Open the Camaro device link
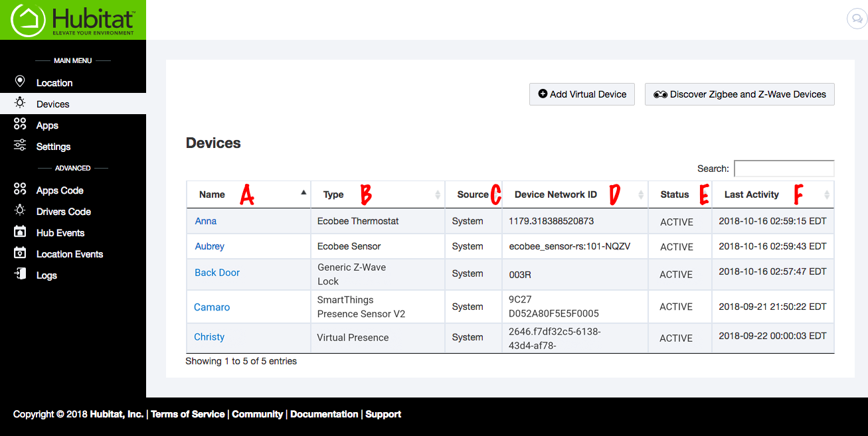Viewport: 868px width, 436px height. tap(212, 307)
